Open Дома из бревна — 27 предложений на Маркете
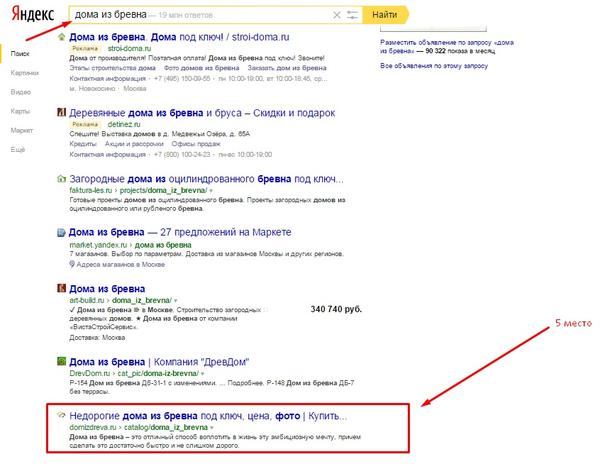 180,232
